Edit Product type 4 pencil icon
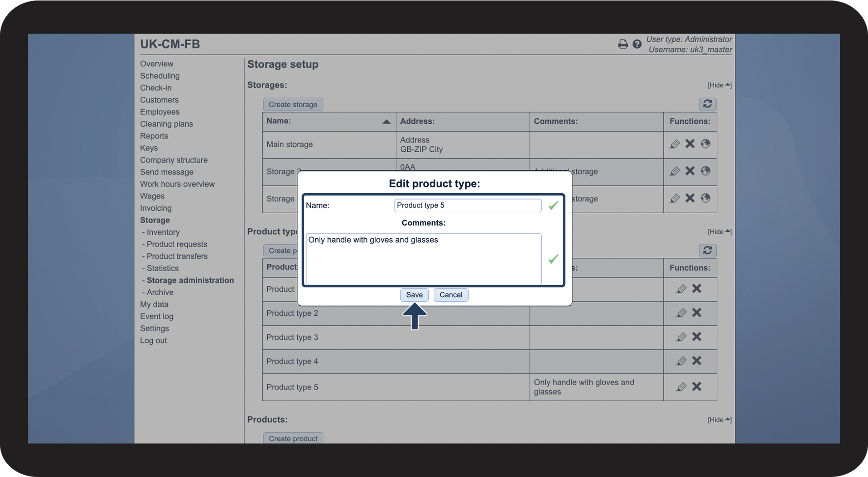Viewport: 868px width, 477px height. point(681,361)
